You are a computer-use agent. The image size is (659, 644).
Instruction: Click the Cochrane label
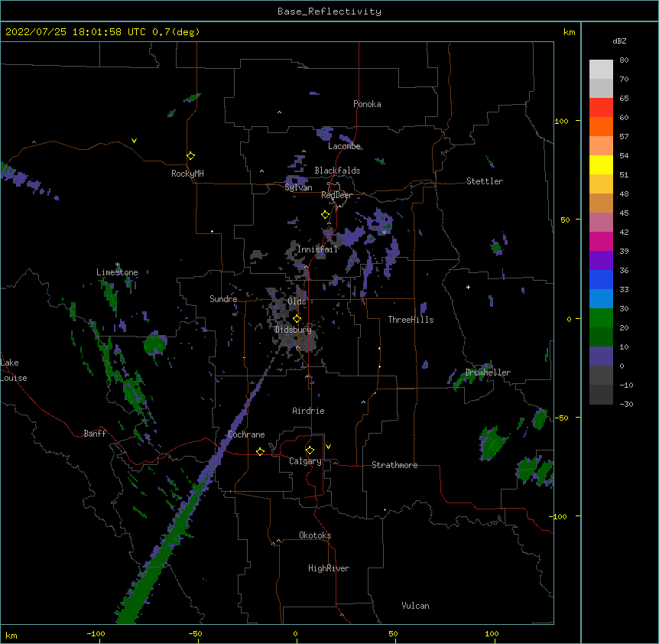(246, 434)
